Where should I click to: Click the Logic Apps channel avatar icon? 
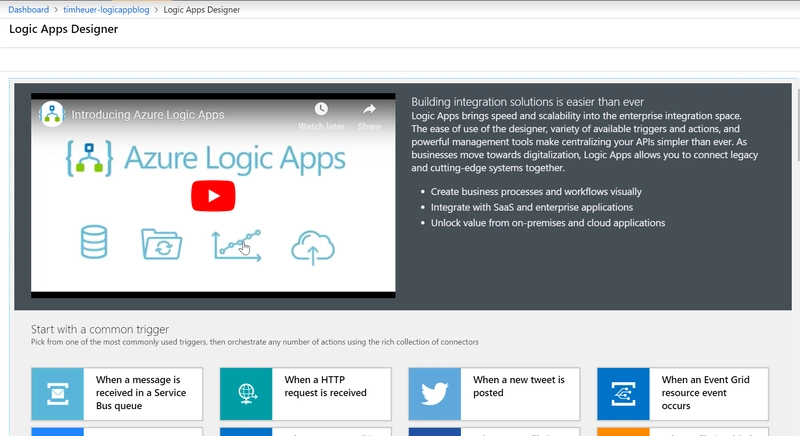(51, 114)
